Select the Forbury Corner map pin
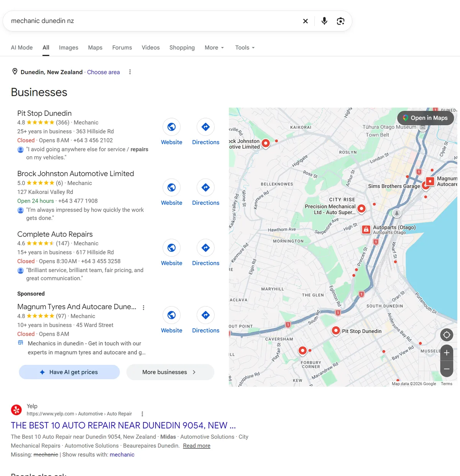This screenshot has width=460, height=476. [x=303, y=350]
